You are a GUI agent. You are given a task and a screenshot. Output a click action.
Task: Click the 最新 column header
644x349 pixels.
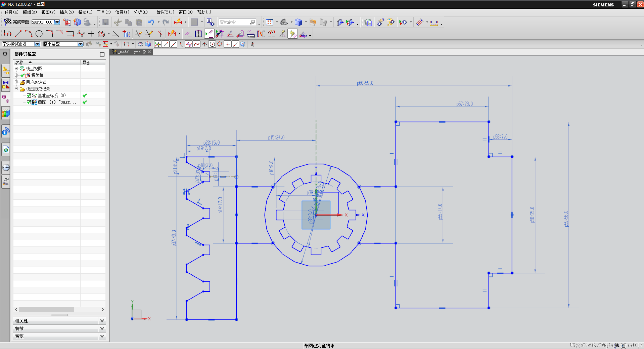(x=93, y=63)
